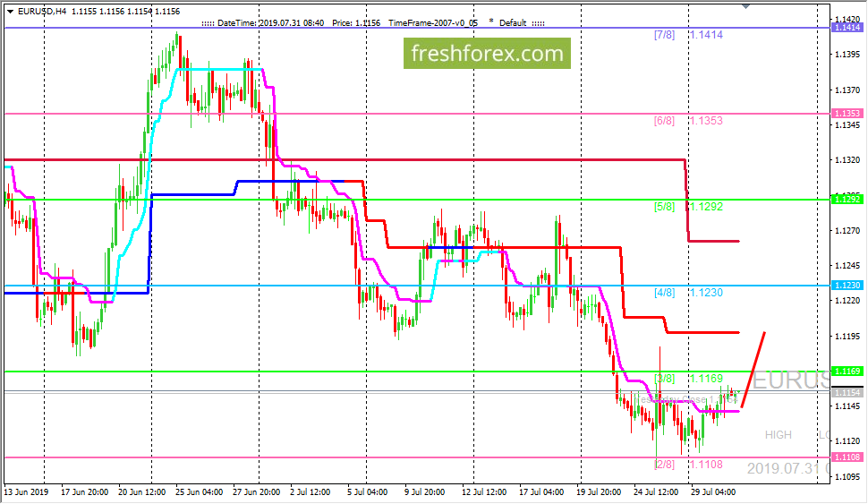
Task: Select the 1.1108 level value text
Action: pos(706,464)
